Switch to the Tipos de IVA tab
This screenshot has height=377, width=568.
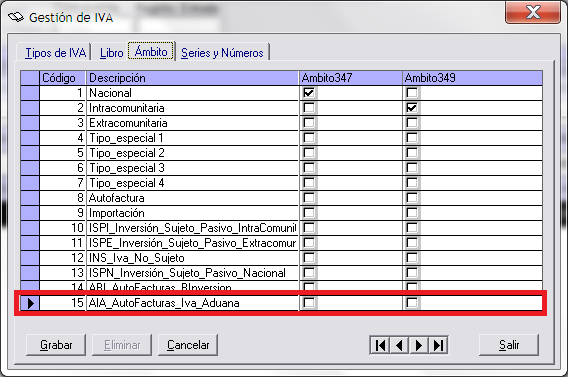(55, 53)
